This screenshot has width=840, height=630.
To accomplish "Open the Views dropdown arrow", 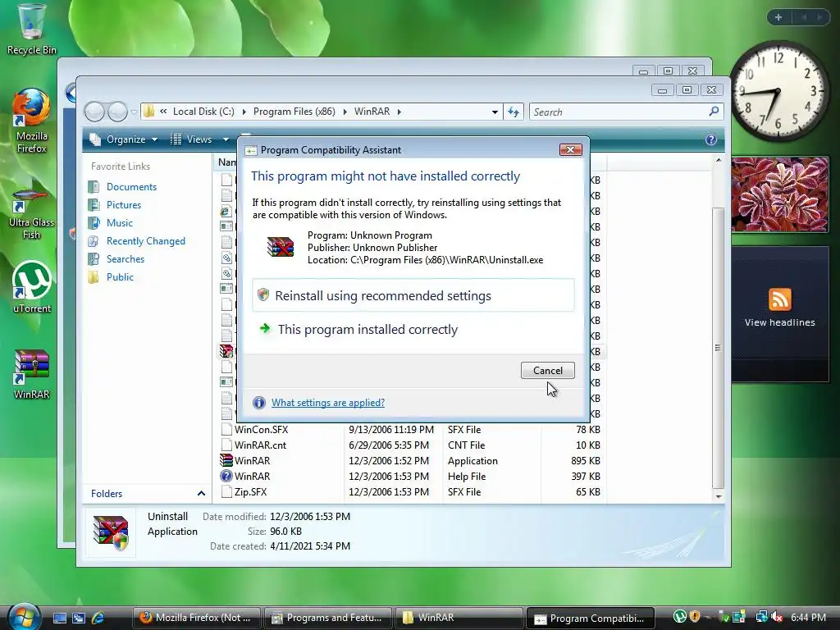I will 226,139.
